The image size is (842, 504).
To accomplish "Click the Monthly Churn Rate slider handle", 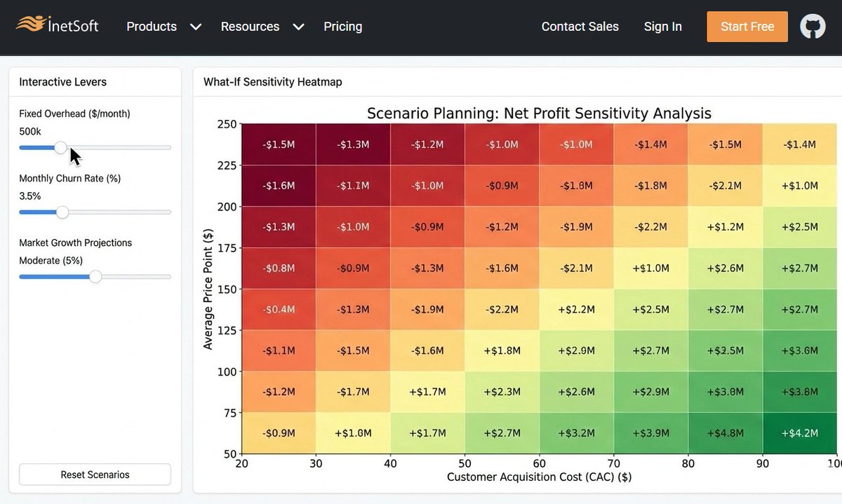I will pyautogui.click(x=62, y=212).
